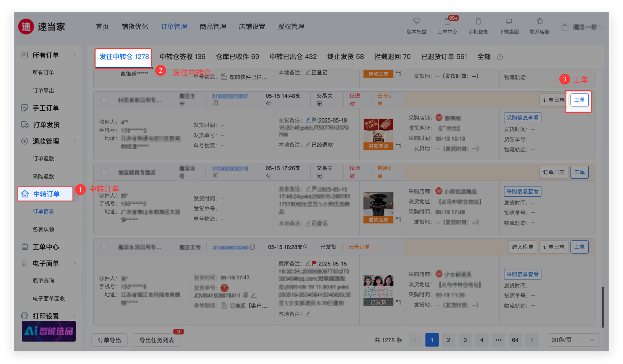Screen dimensions: 623x364
Task: Click copy icon next to 05-15 18:28 order number
Action: (x=253, y=247)
